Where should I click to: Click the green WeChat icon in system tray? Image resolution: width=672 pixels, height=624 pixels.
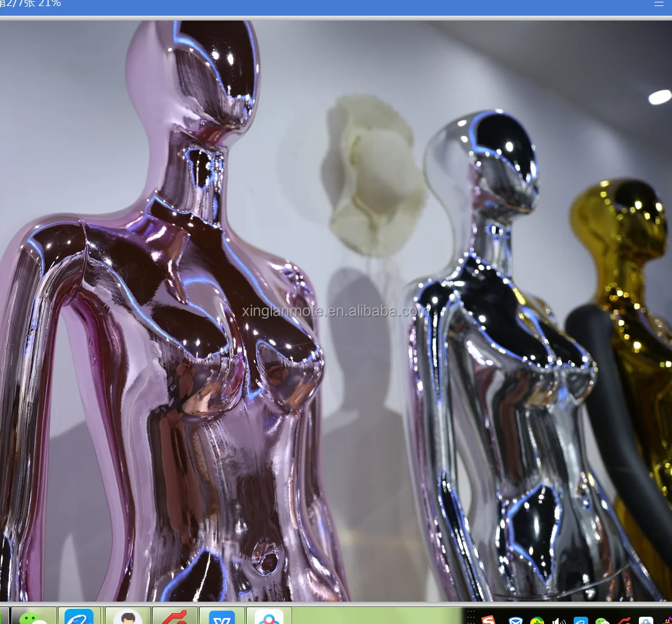point(601,620)
